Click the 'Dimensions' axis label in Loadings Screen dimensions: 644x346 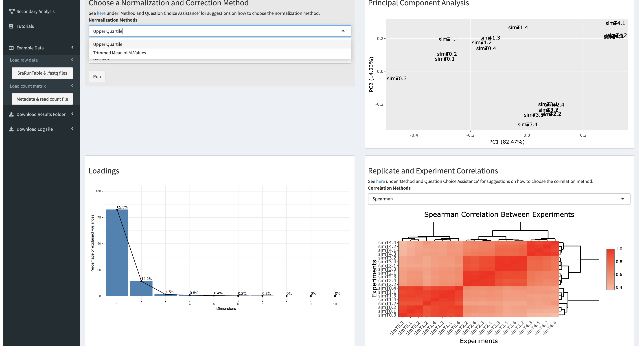pyautogui.click(x=226, y=308)
